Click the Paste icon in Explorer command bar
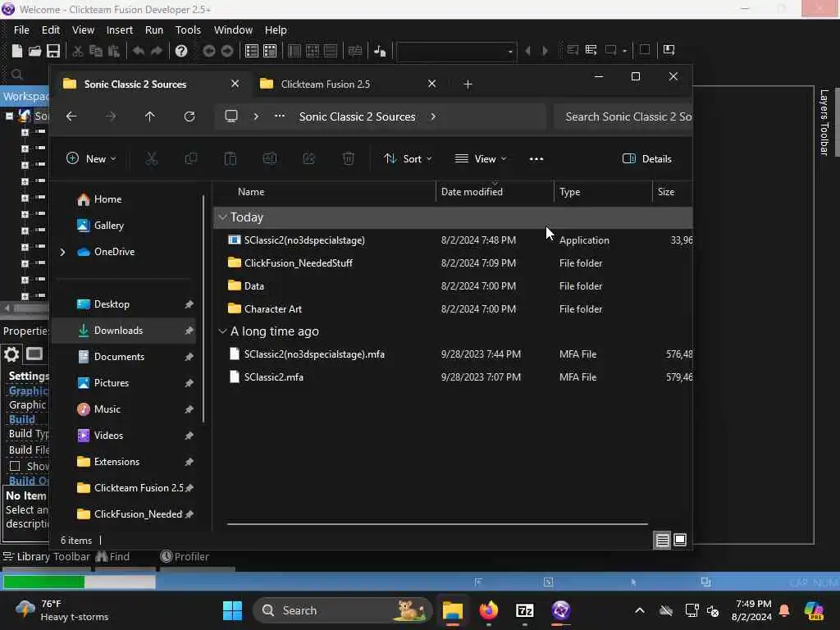This screenshot has height=630, width=840. 230,158
